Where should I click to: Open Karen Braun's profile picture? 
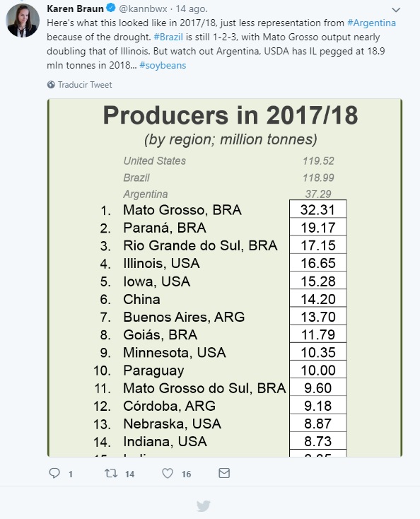click(23, 21)
